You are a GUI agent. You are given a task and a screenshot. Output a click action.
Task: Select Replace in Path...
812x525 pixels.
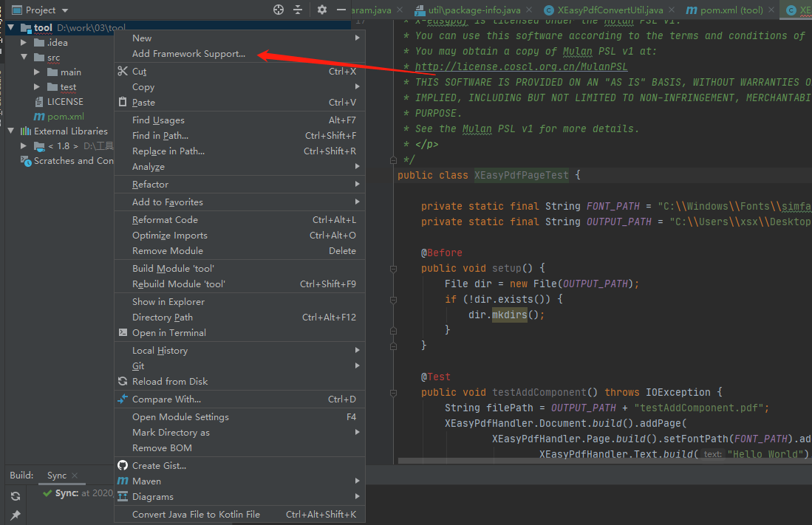239,151
